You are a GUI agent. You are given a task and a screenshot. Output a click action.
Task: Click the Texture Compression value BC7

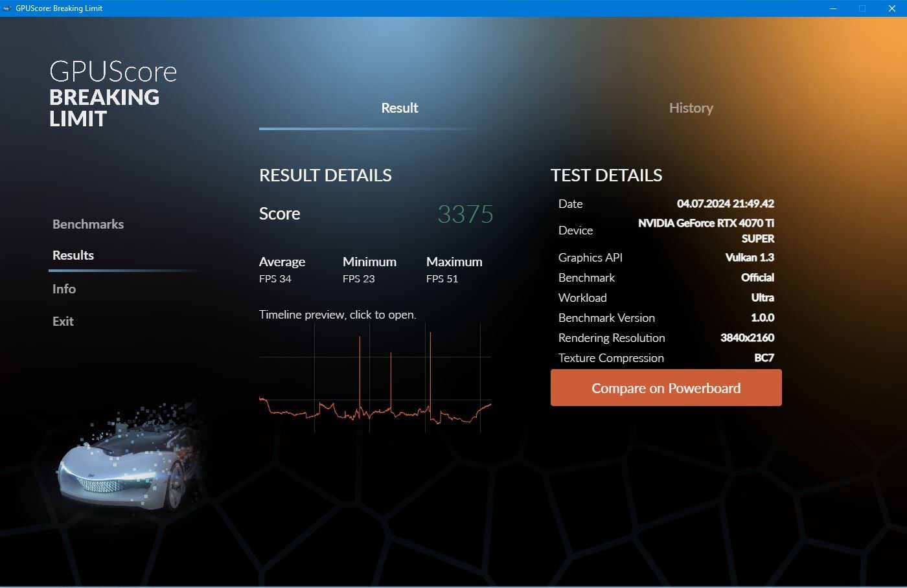point(764,358)
